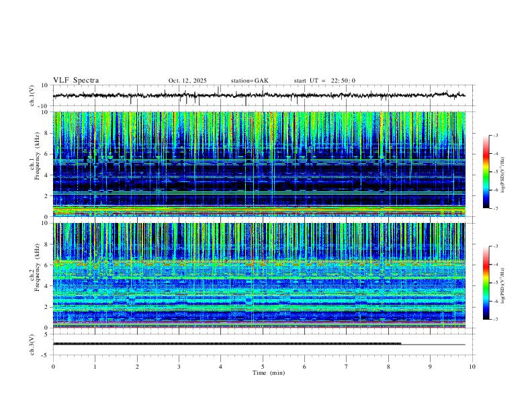
Task: Click the thick ch.3 signal trace
Action: tap(227, 344)
